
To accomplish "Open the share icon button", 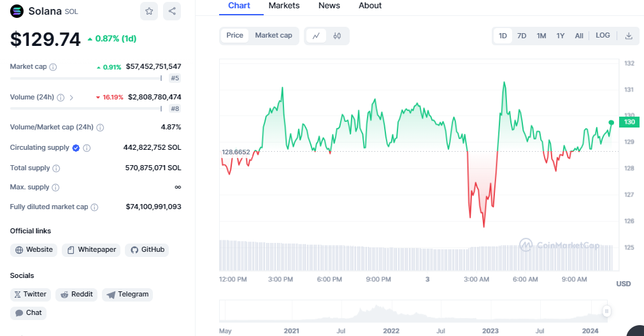I will (172, 11).
